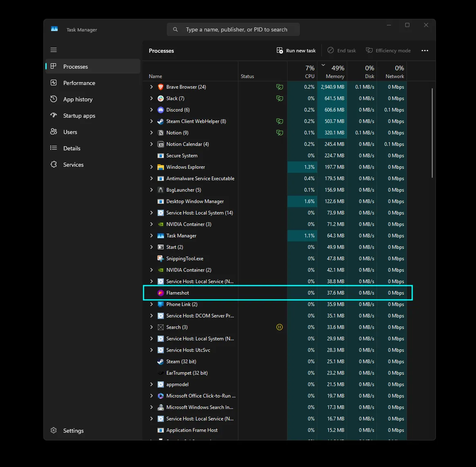The height and width of the screenshot is (467, 476).
Task: Click the Brave Browser efficiency leaf icon
Action: pyautogui.click(x=280, y=87)
